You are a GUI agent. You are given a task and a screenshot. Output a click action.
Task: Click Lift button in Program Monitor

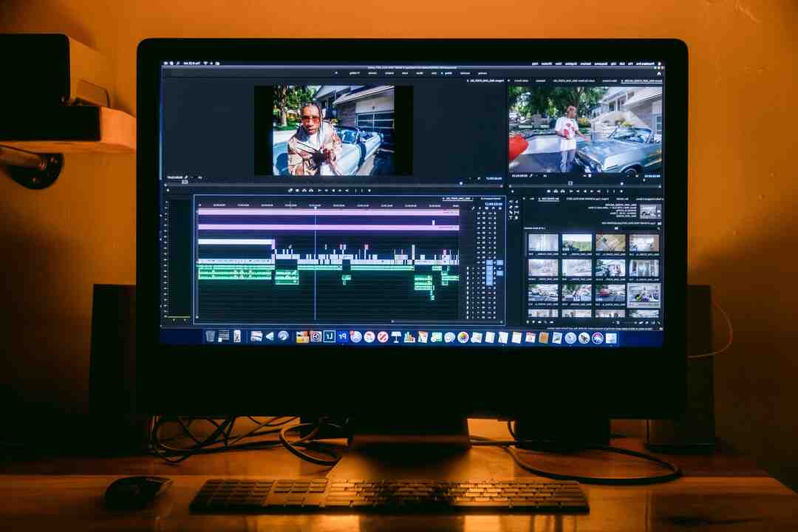tap(311, 191)
